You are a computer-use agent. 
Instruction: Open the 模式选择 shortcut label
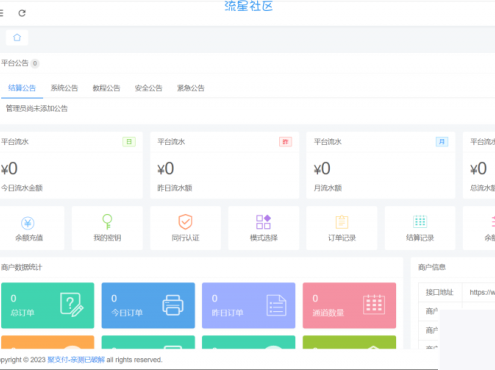pos(264,238)
